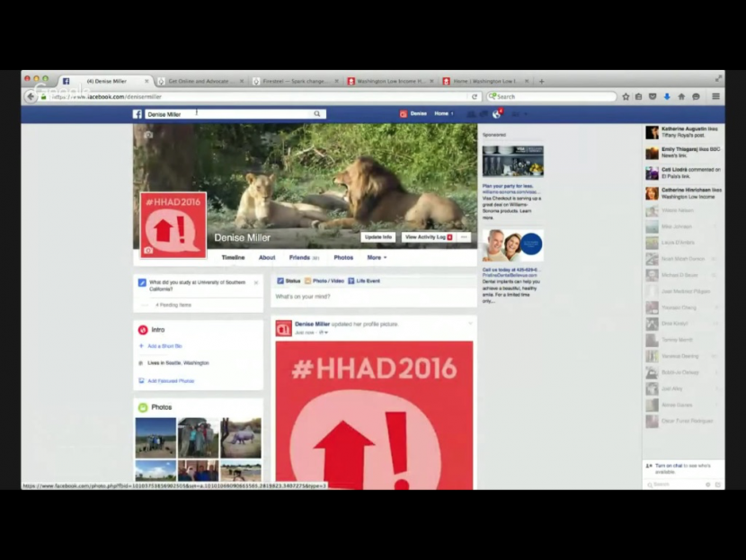Click the pencil icon beside the study question
This screenshot has height=560, width=746.
tap(142, 282)
